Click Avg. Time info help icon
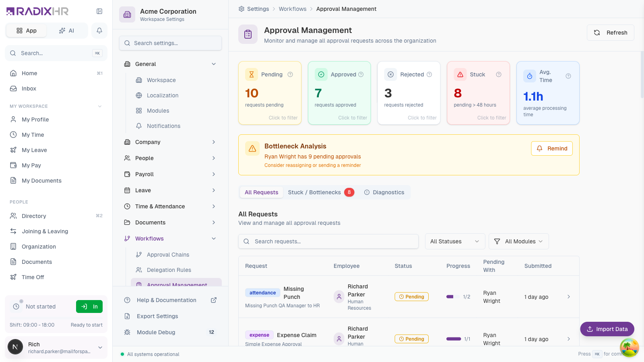 [568, 76]
